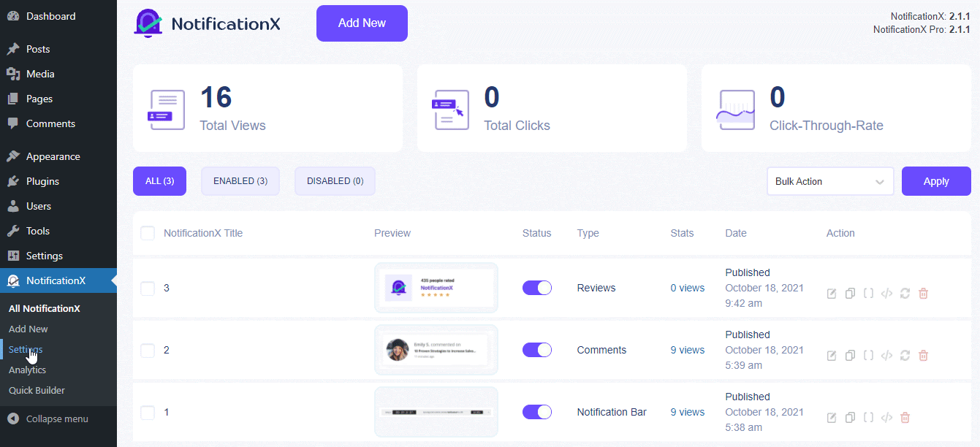Click the purple Add New button
Image resolution: width=980 pixels, height=447 pixels.
pyautogui.click(x=362, y=23)
